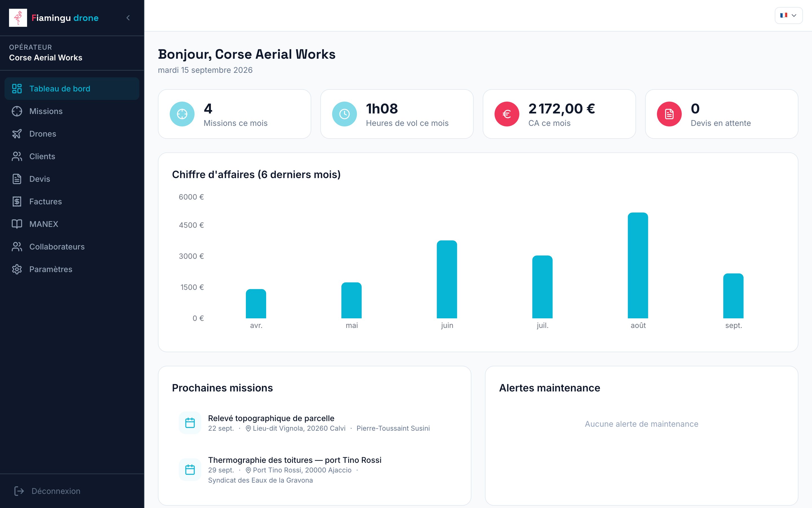Click the Collaborateurs people icon

pyautogui.click(x=17, y=247)
